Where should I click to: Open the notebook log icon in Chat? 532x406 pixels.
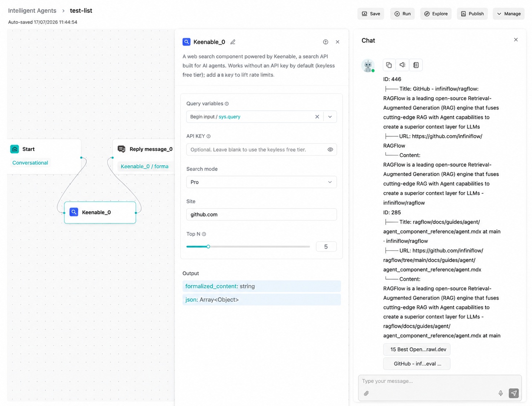pos(416,65)
